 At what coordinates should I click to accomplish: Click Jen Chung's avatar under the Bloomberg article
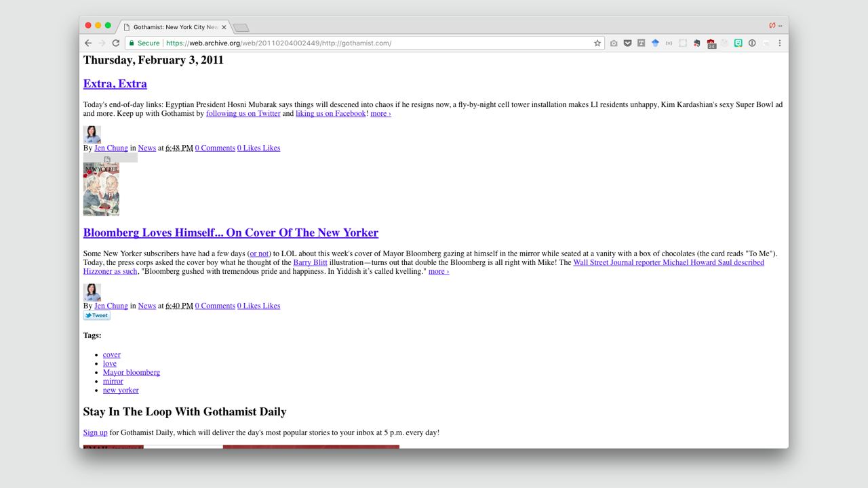coord(92,292)
